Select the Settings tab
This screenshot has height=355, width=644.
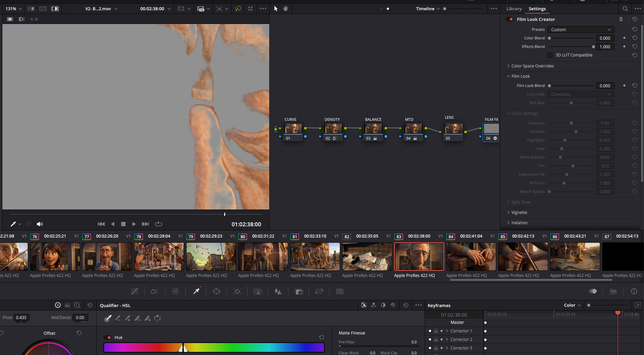pos(537,9)
